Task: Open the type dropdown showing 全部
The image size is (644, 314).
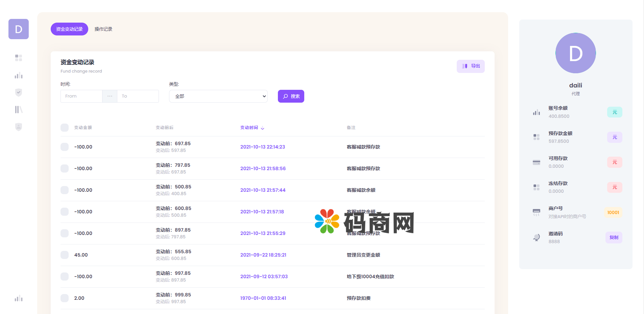Action: [x=218, y=96]
